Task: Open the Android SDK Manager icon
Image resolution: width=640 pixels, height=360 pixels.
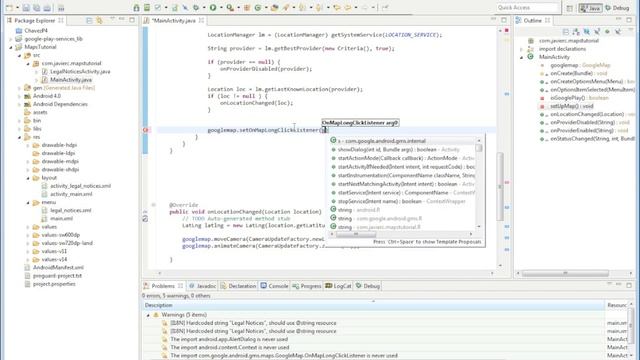Action: click(x=136, y=7)
